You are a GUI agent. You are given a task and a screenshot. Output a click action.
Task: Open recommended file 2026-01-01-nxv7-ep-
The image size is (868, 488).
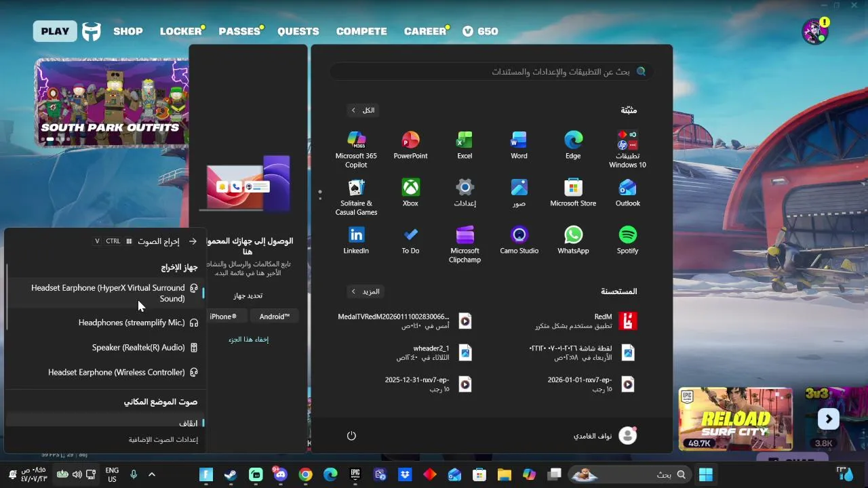tap(591, 384)
